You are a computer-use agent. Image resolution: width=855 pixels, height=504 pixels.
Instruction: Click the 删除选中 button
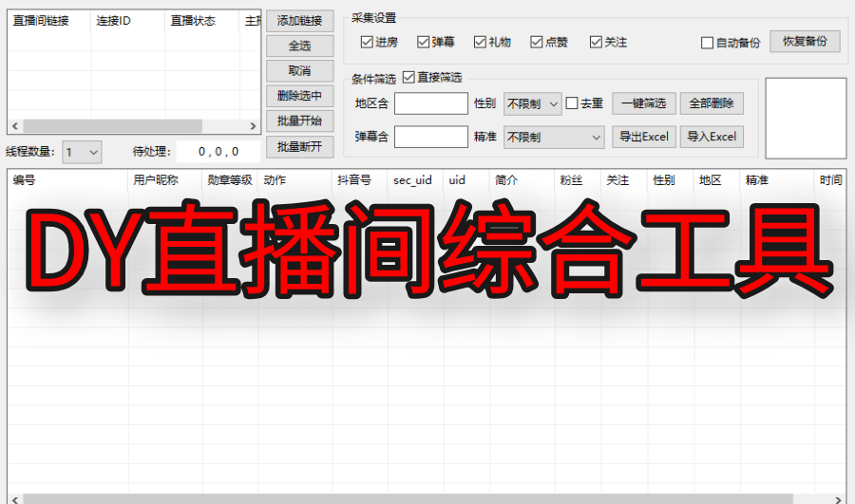coord(299,96)
